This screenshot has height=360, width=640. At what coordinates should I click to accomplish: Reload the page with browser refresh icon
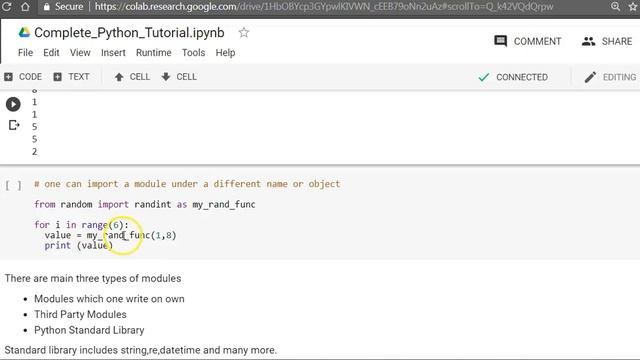[x=7, y=7]
